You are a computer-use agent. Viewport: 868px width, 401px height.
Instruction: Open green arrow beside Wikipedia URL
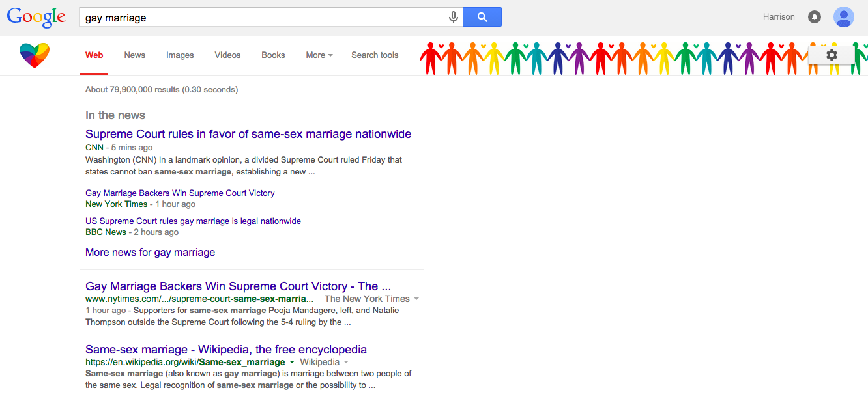pyautogui.click(x=292, y=363)
